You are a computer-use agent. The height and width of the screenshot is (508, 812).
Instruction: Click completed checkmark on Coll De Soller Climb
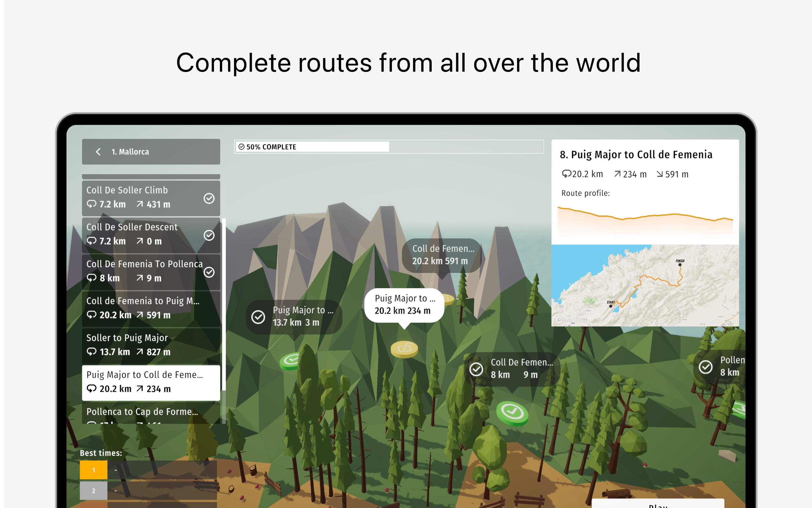[209, 199]
